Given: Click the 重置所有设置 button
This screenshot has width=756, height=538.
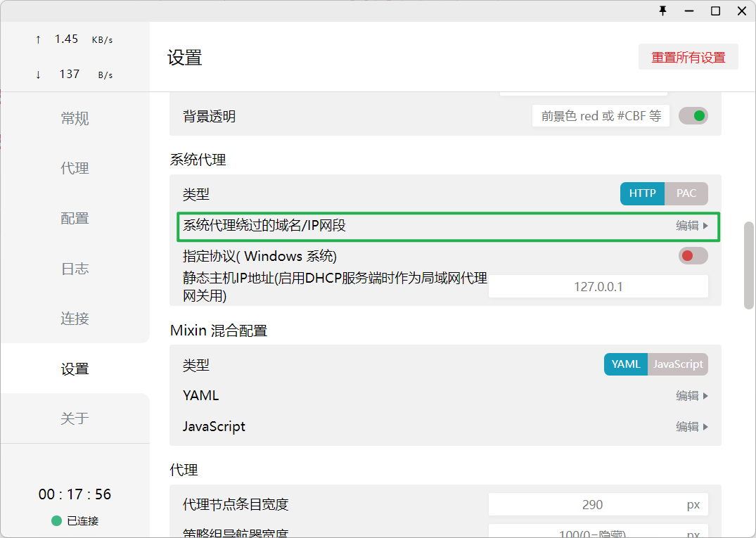Looking at the screenshot, I should (x=688, y=58).
